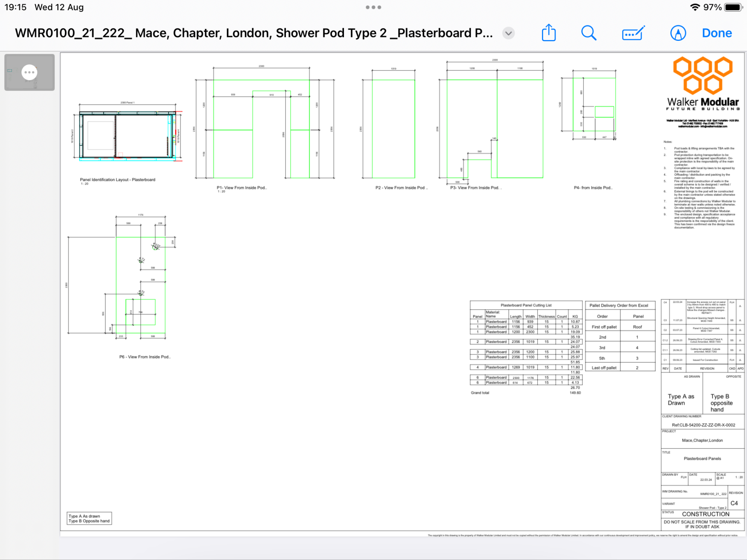Tap 'Plasterboard Panels' title field
The image size is (747, 560).
[x=702, y=458]
